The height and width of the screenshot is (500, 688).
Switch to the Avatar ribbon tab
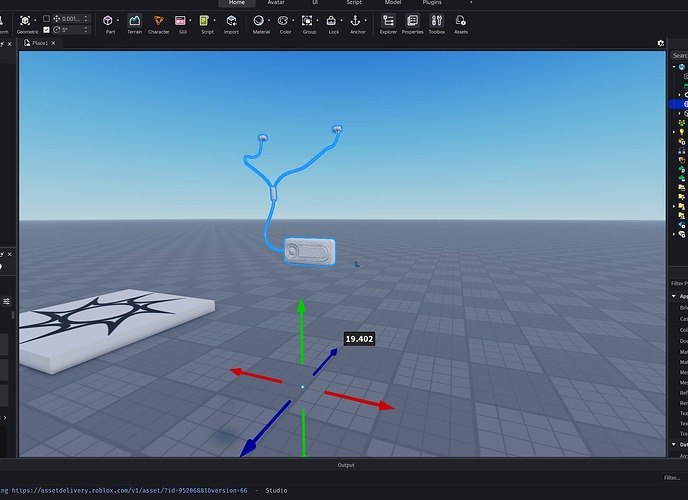pos(276,3)
